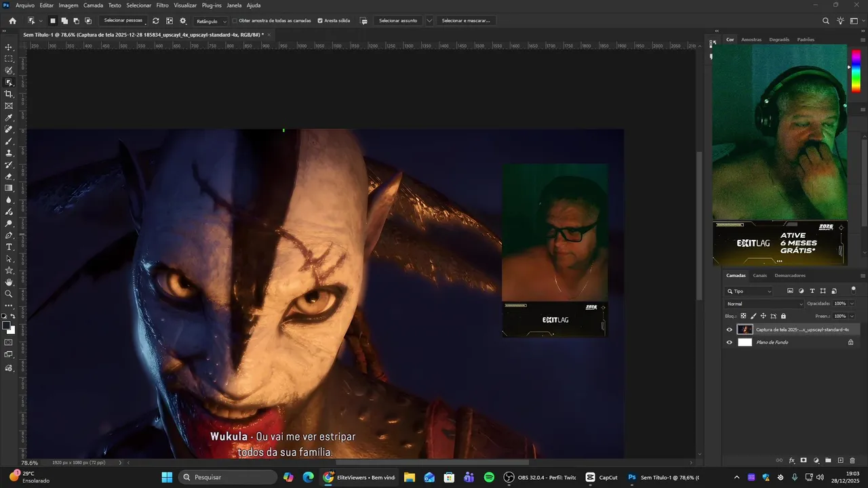Hide the 'Plano de Fundo' layer
This screenshot has height=488, width=868.
(730, 342)
